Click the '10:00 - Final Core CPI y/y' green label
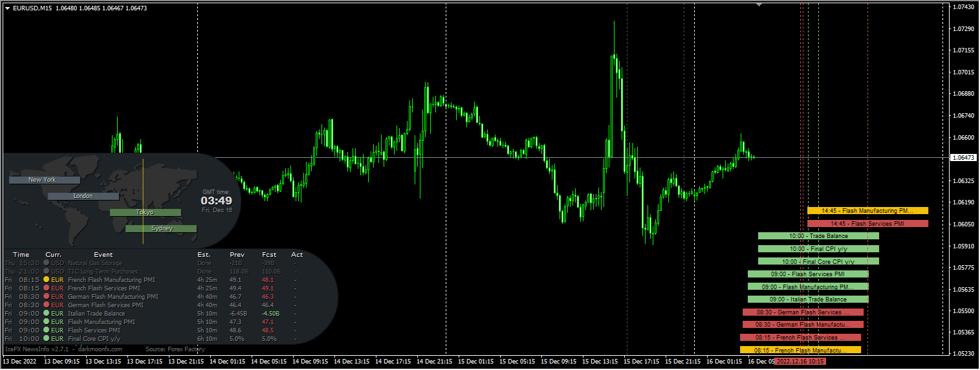Screen dimensions: 980x370 pyautogui.click(x=818, y=261)
